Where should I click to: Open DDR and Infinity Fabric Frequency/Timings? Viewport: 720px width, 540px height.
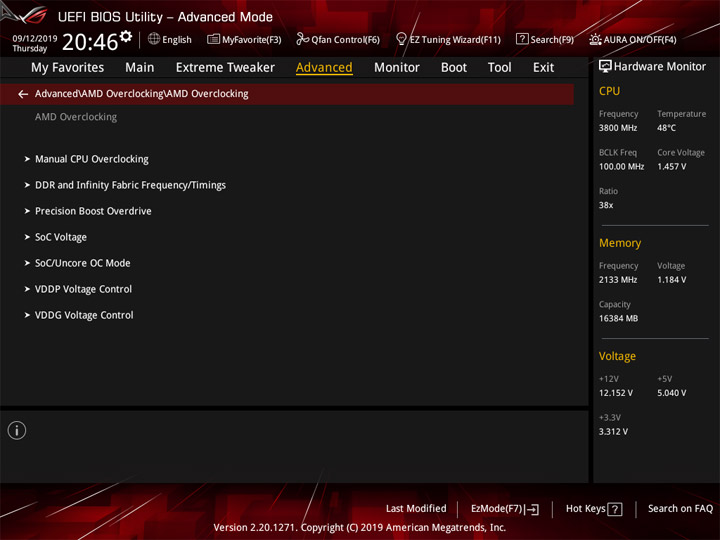[x=130, y=185]
